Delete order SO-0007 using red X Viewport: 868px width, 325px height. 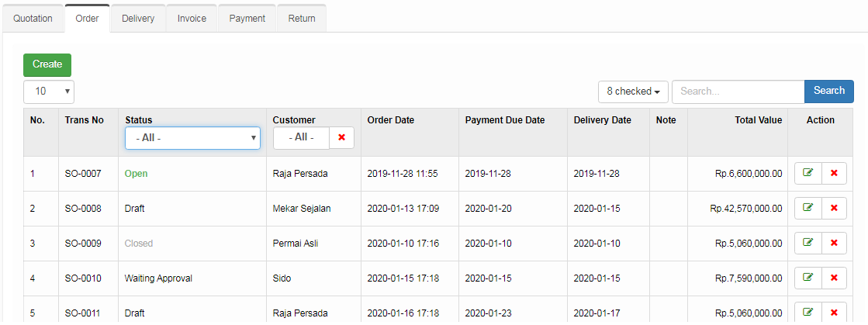(x=834, y=173)
